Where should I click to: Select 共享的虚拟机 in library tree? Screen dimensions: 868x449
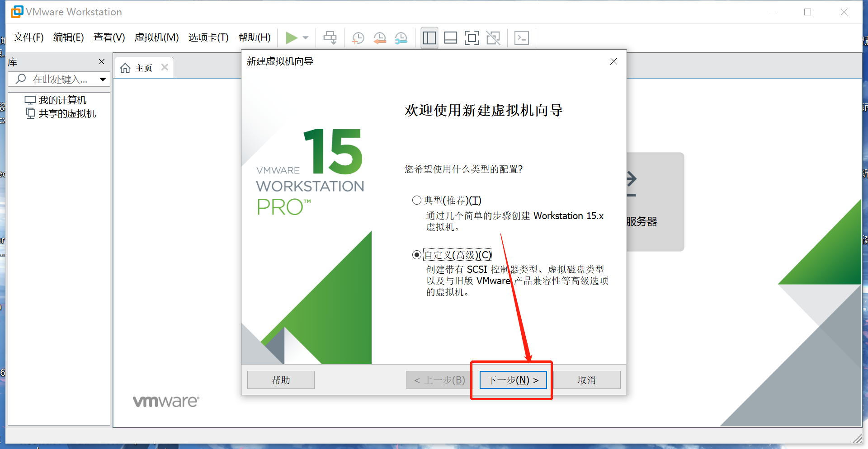pyautogui.click(x=61, y=113)
